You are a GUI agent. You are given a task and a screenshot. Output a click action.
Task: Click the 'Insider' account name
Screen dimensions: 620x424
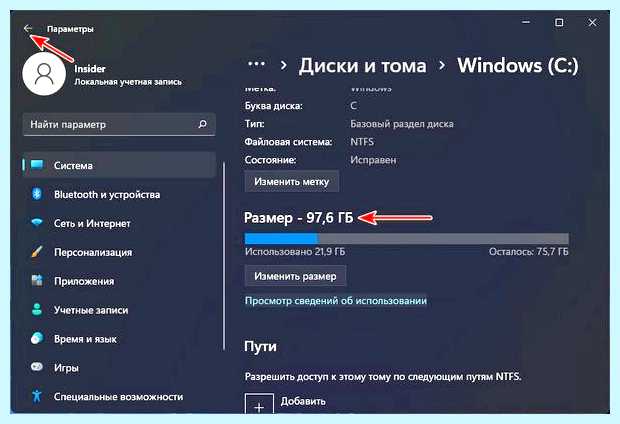tap(90, 68)
